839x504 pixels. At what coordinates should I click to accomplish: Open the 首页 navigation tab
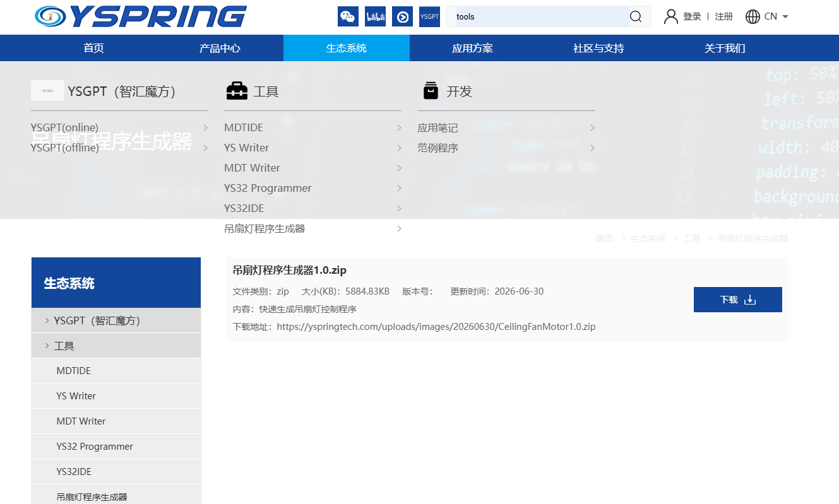point(93,48)
